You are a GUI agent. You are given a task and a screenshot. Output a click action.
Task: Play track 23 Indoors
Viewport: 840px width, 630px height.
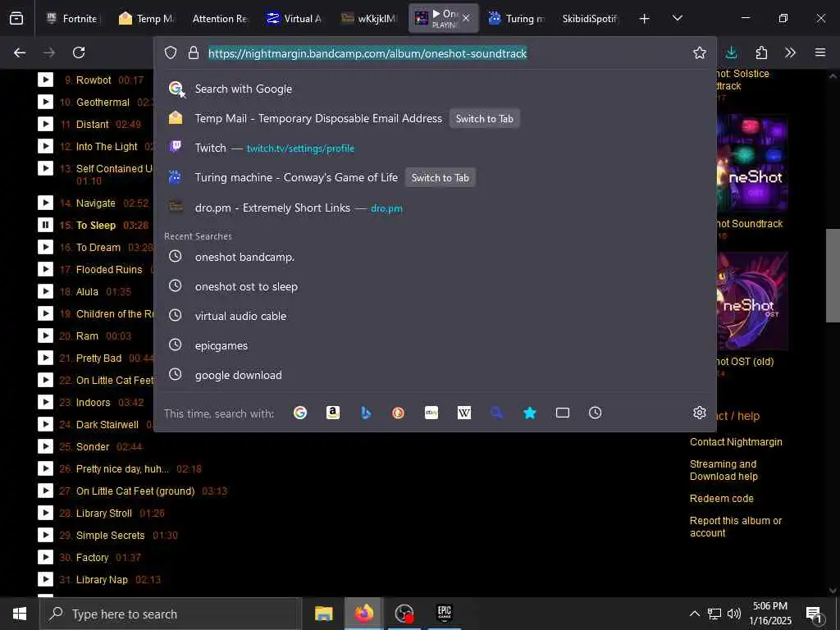(x=46, y=402)
